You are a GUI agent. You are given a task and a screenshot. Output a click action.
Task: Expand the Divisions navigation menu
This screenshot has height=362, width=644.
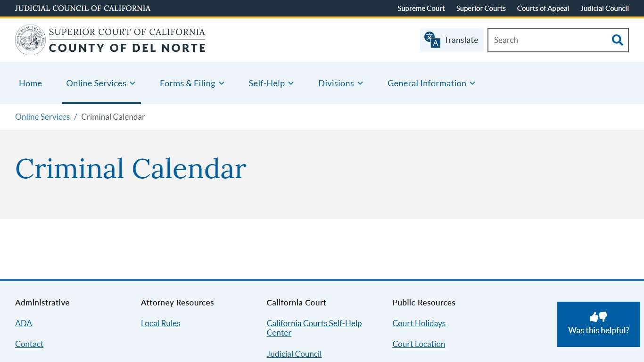click(x=340, y=83)
